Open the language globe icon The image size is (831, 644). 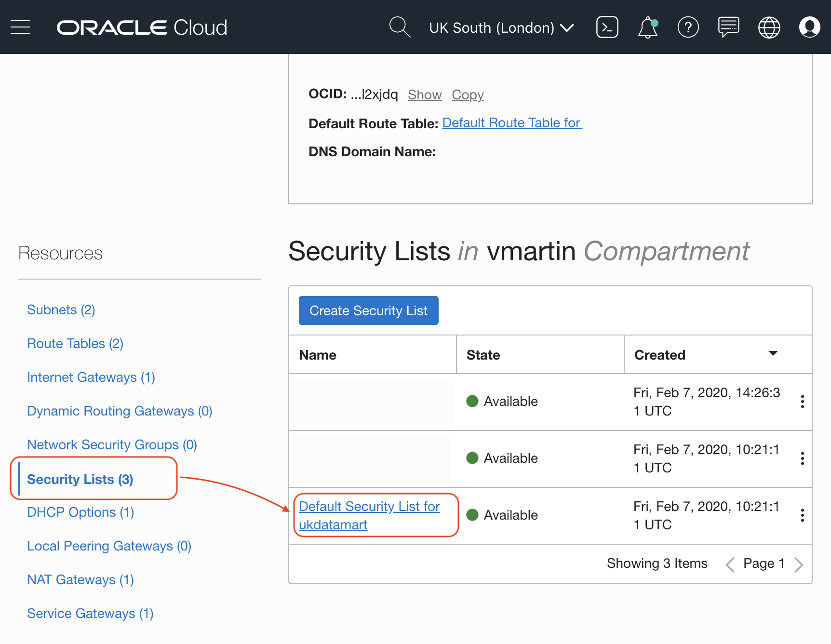(769, 27)
